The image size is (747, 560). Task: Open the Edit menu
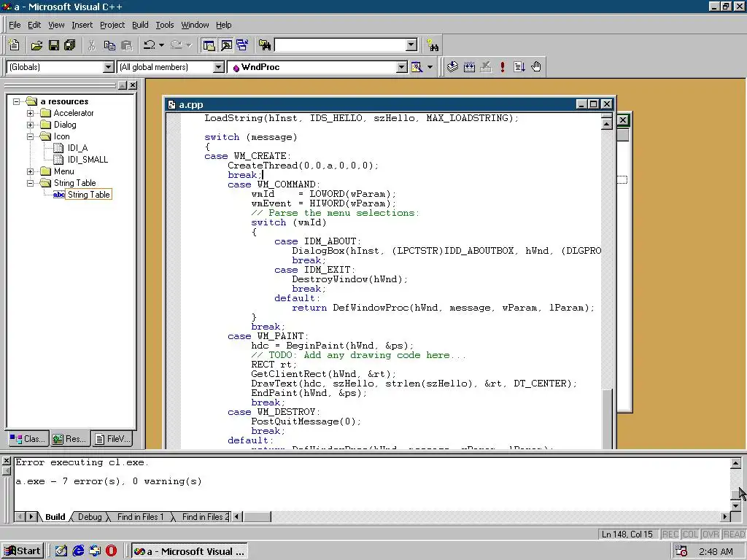click(x=34, y=25)
